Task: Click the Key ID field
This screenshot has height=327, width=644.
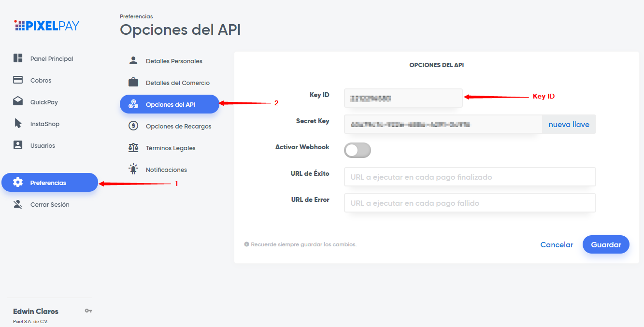Action: click(x=403, y=98)
